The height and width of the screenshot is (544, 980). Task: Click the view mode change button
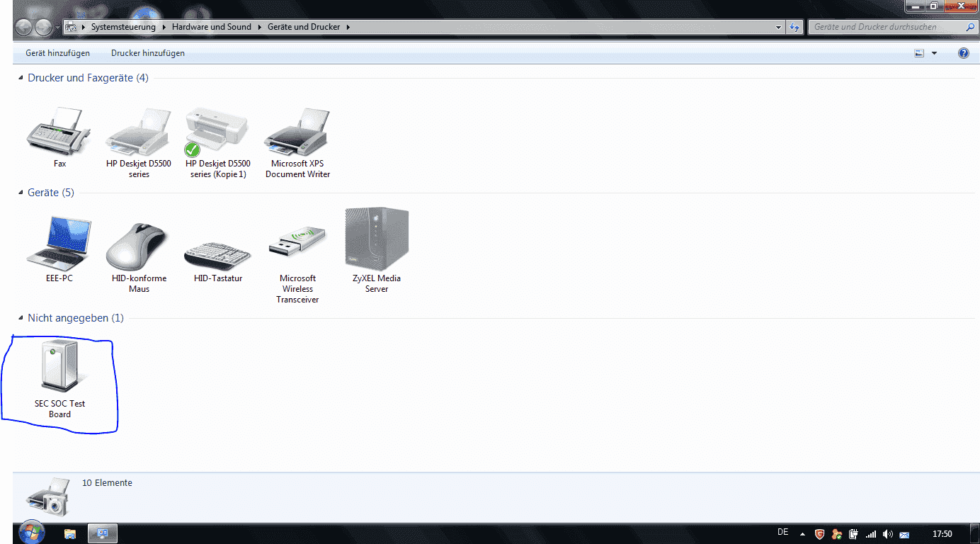(920, 53)
